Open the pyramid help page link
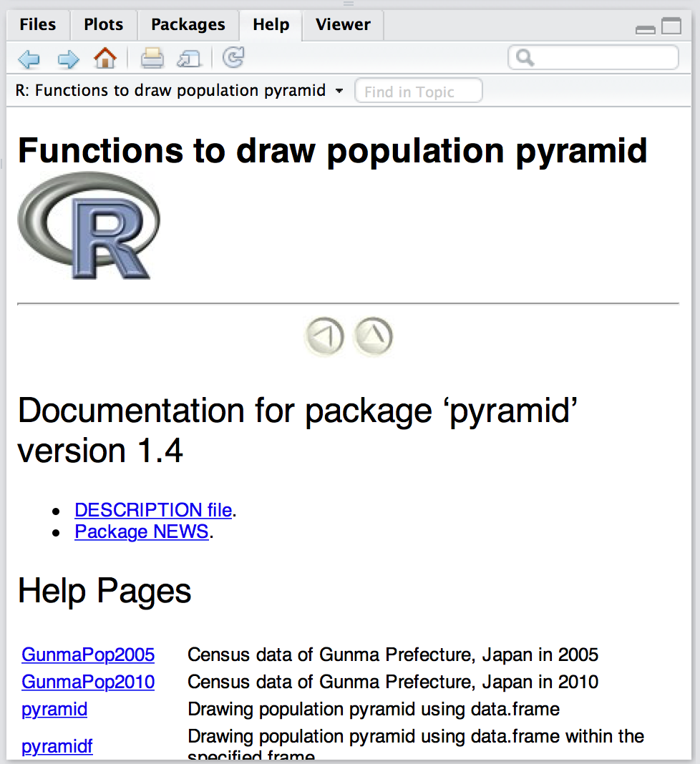Image resolution: width=700 pixels, height=764 pixels. point(54,710)
